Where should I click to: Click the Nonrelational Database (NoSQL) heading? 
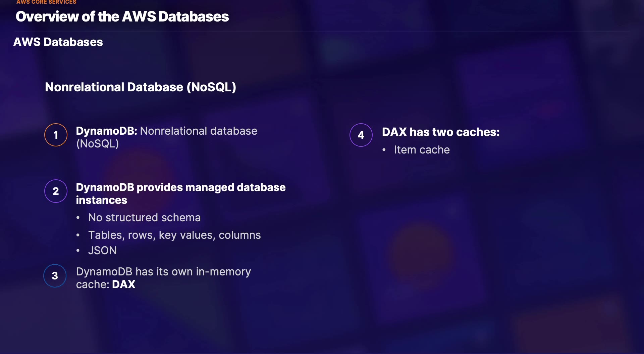(141, 87)
